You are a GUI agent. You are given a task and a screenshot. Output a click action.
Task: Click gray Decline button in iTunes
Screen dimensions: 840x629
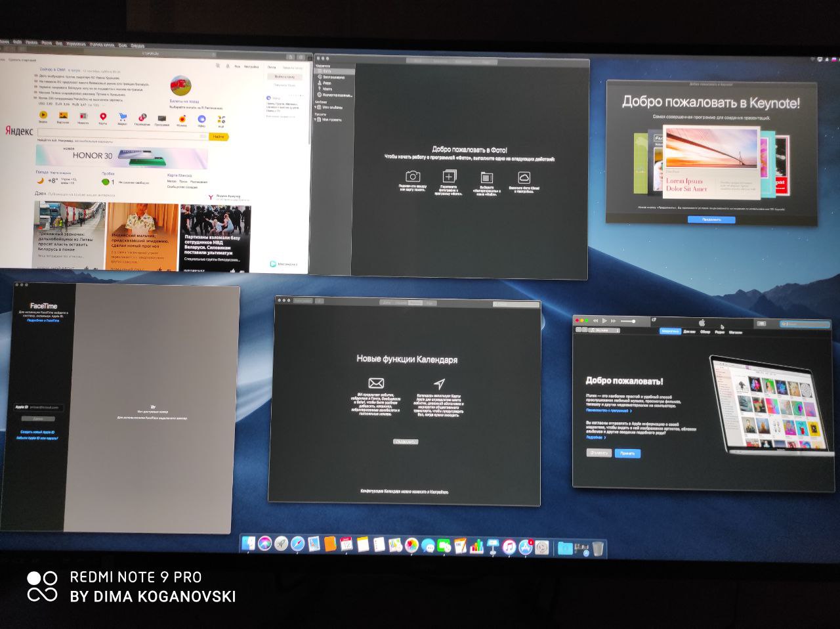click(x=598, y=453)
